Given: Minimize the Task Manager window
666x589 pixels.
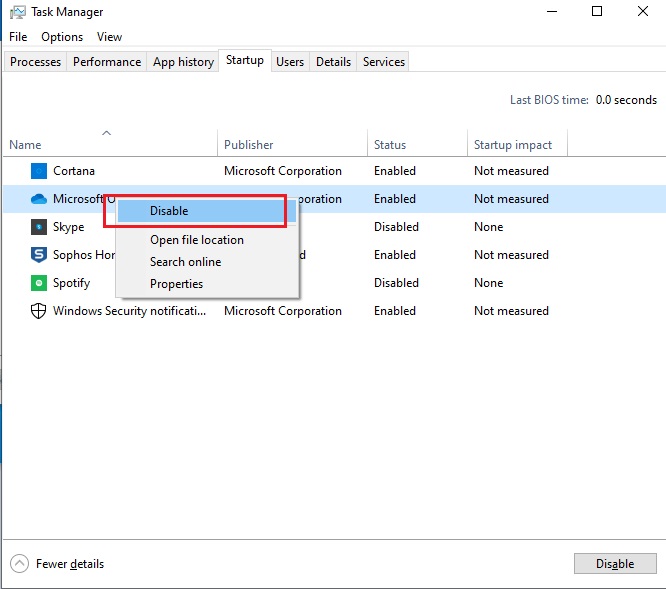Looking at the screenshot, I should click(x=552, y=11).
